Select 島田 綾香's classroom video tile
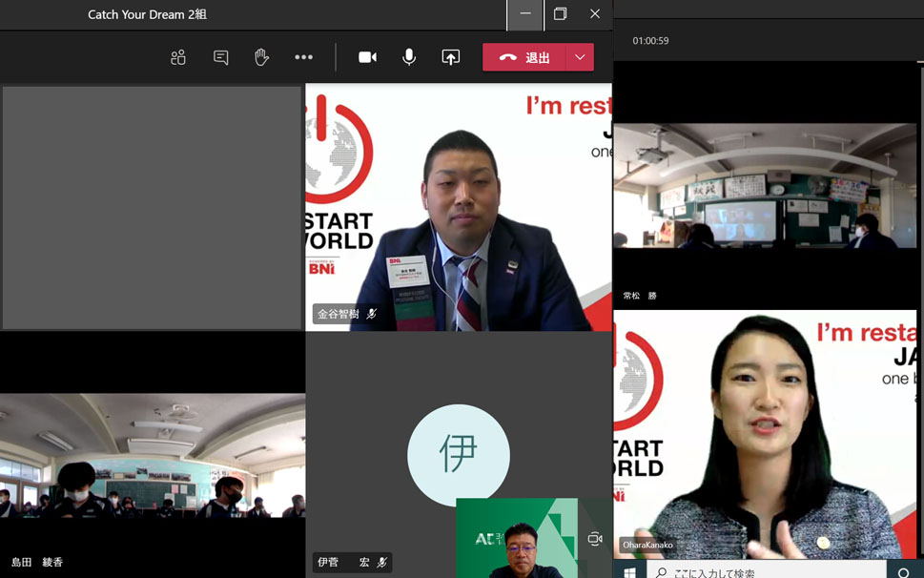924x578 pixels. [153, 455]
